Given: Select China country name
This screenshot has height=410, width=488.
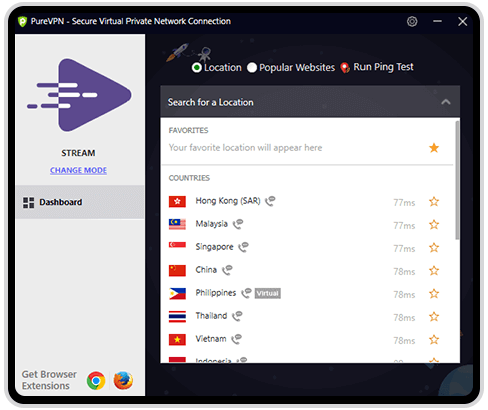Looking at the screenshot, I should (x=206, y=270).
